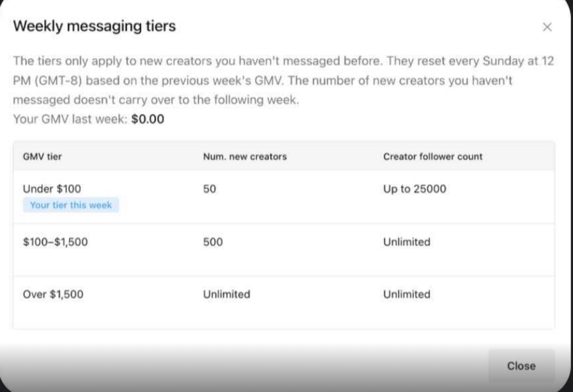Screen dimensions: 573x392
Task: Select the $100–$1,500 tier cell
Action: coord(55,242)
